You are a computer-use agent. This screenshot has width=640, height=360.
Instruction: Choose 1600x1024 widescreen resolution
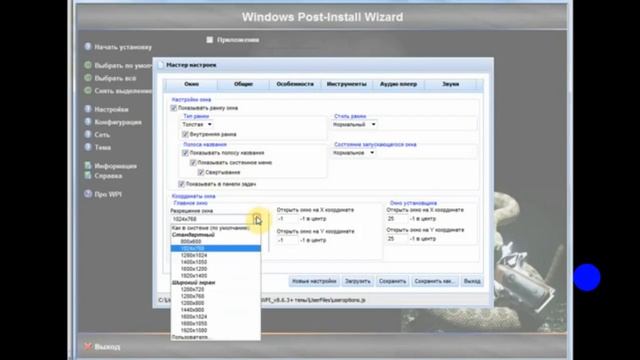(x=216, y=317)
